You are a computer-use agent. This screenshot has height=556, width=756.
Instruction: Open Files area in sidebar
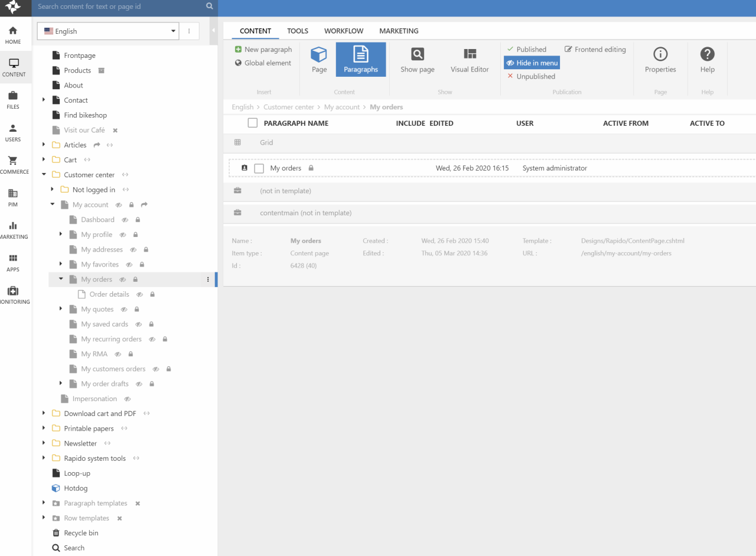13,100
